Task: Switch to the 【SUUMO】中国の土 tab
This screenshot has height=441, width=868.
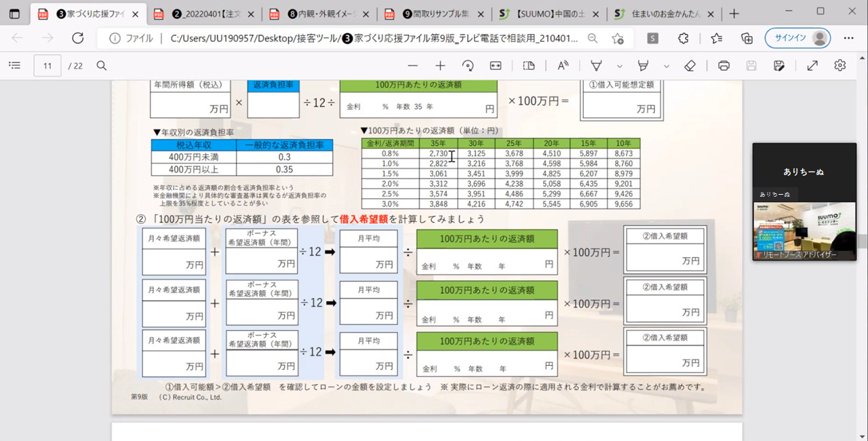Action: click(x=550, y=14)
